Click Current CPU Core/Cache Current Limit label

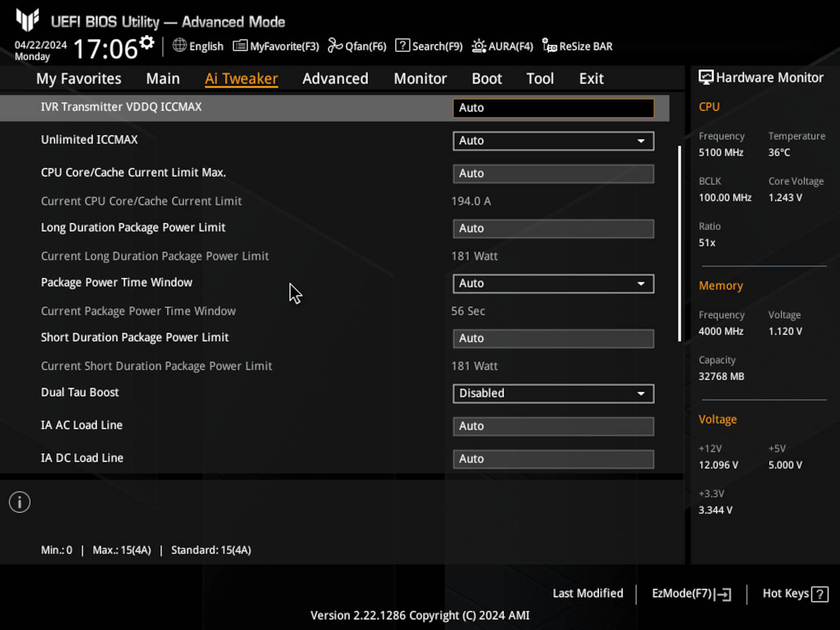pos(141,201)
